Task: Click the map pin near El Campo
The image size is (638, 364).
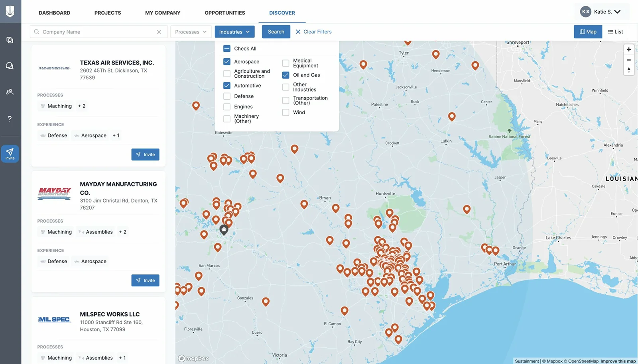Action: tap(345, 311)
